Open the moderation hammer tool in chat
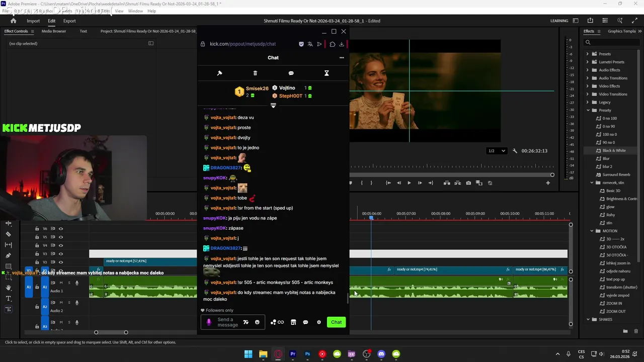The image size is (644, 362). pyautogui.click(x=219, y=73)
